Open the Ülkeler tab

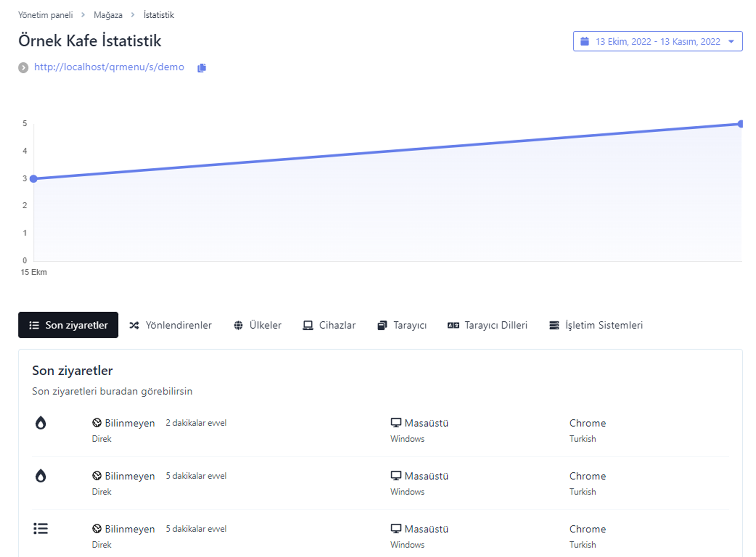point(258,325)
